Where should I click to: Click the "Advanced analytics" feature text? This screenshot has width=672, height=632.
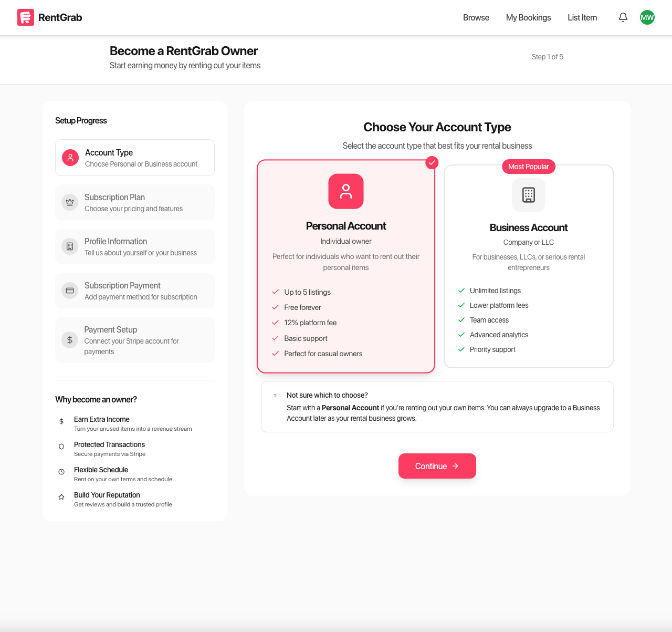[x=499, y=335]
